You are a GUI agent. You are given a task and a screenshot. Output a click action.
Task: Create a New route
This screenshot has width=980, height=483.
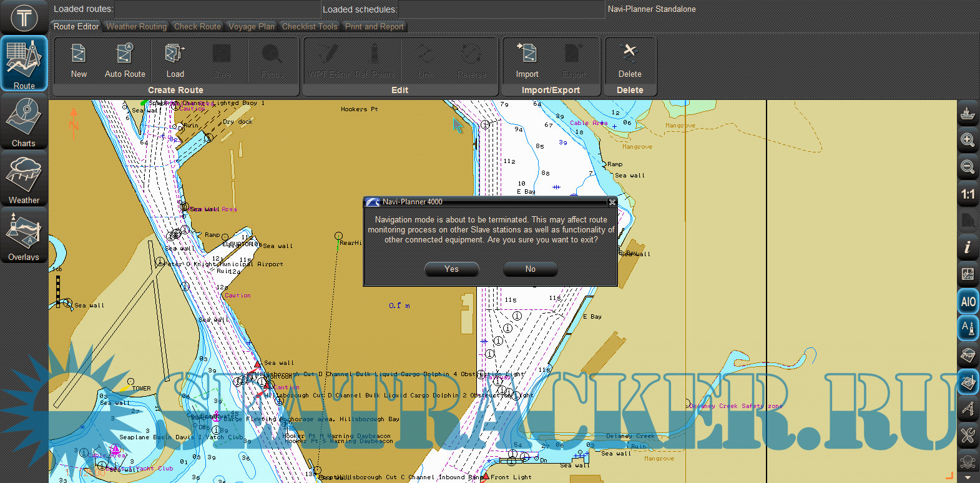[79, 61]
